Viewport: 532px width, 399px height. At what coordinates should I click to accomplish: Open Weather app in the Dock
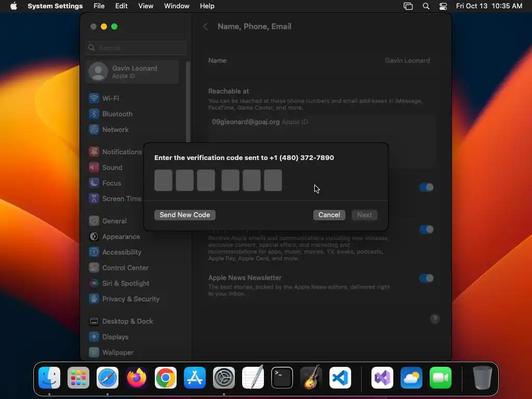click(411, 378)
